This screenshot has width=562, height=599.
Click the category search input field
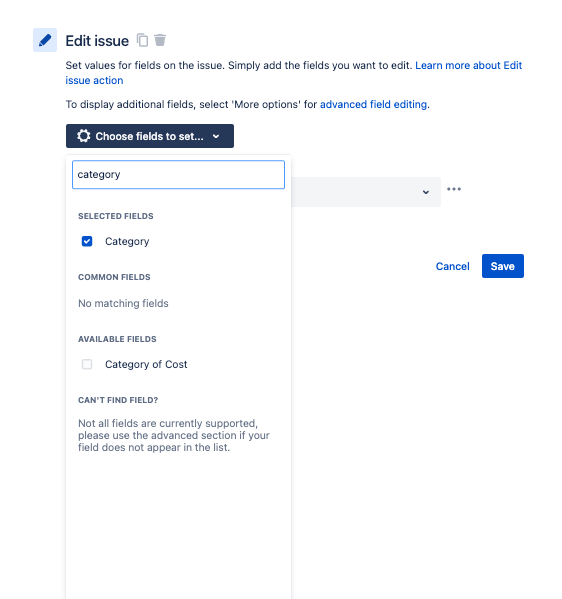pos(178,175)
